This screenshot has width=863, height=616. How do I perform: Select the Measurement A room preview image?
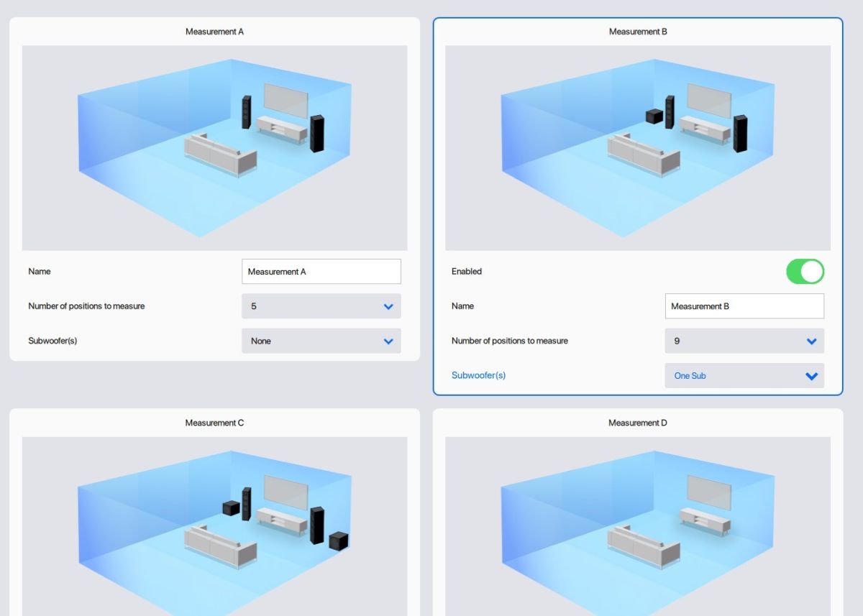214,148
